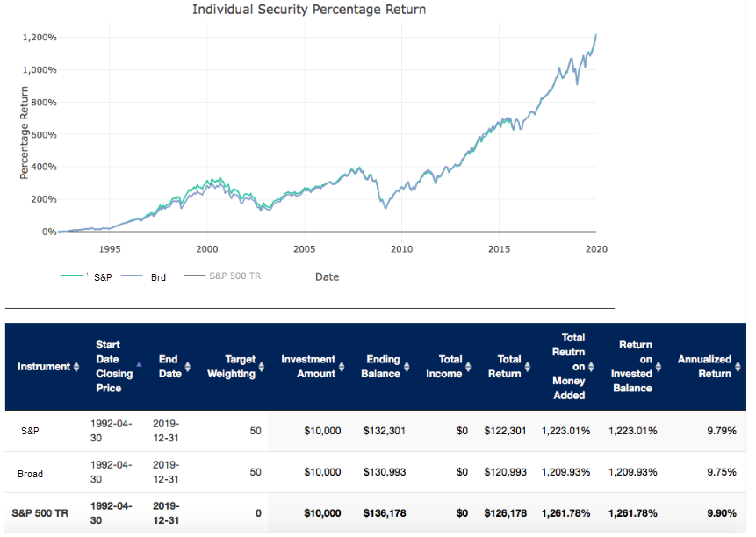The width and height of the screenshot is (756, 537).
Task: Click annualized return 9.90%
Action: pos(721,513)
